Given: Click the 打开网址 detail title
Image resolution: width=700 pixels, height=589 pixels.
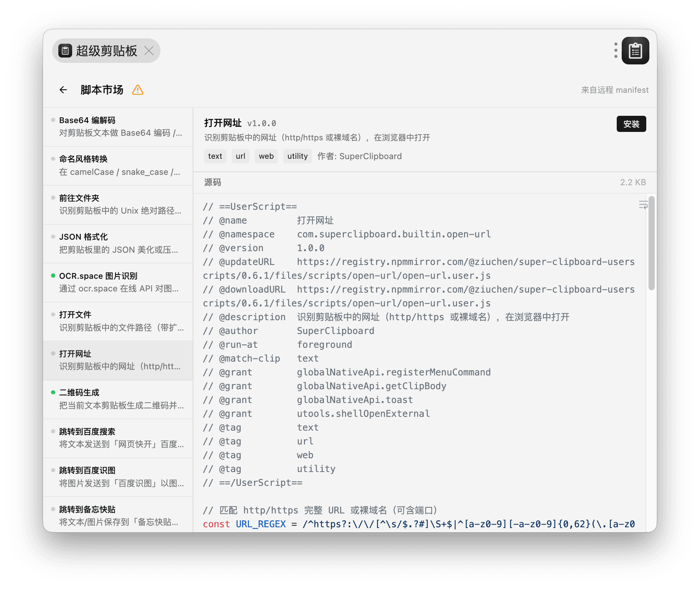Looking at the screenshot, I should point(223,123).
